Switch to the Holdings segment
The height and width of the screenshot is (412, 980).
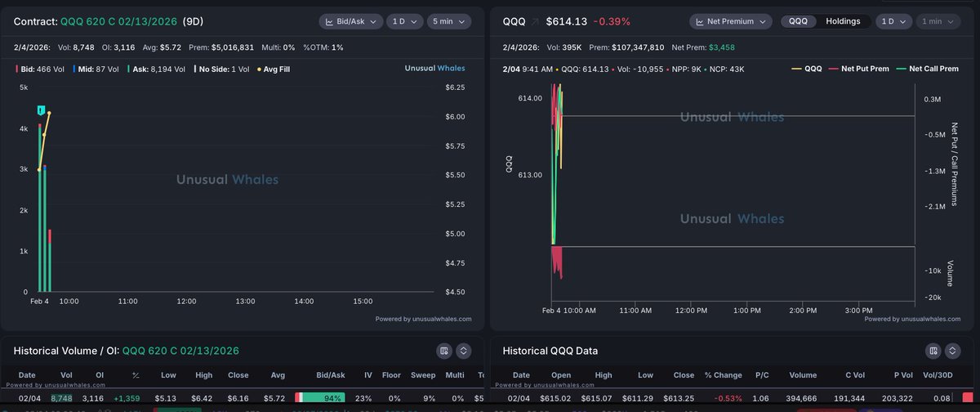[x=843, y=21]
